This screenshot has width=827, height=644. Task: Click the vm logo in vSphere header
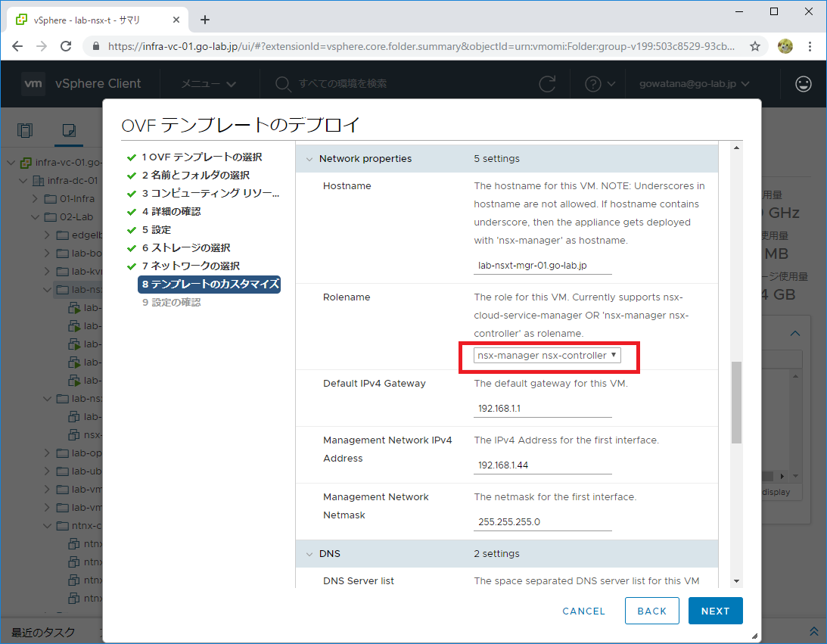33,83
